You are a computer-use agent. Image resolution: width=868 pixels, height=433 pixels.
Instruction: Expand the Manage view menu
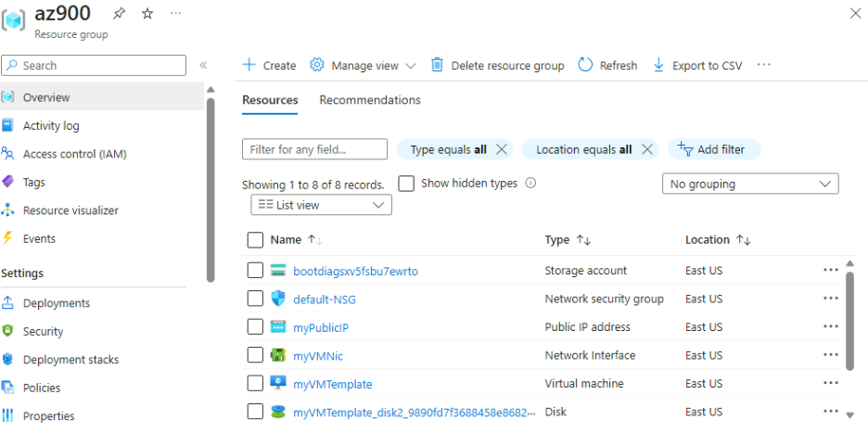pos(364,66)
